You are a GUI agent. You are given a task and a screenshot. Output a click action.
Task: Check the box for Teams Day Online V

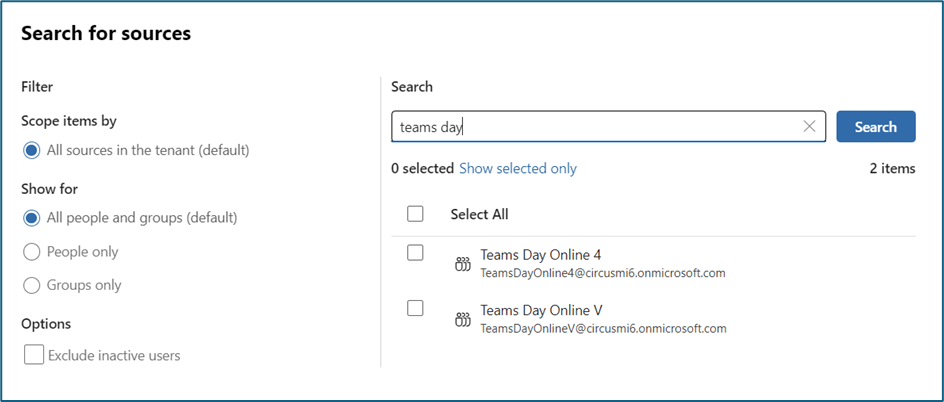click(416, 309)
